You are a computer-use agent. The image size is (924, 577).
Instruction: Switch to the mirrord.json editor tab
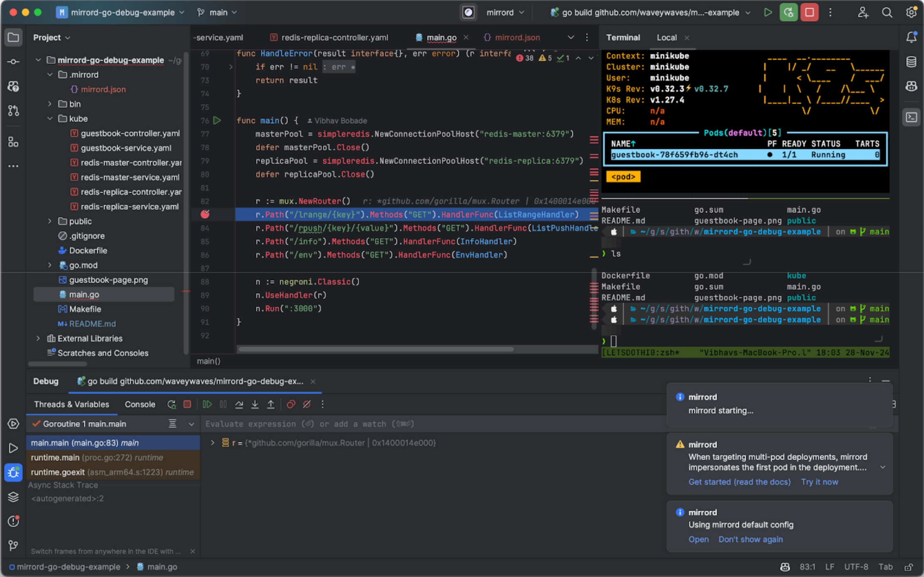(x=517, y=37)
